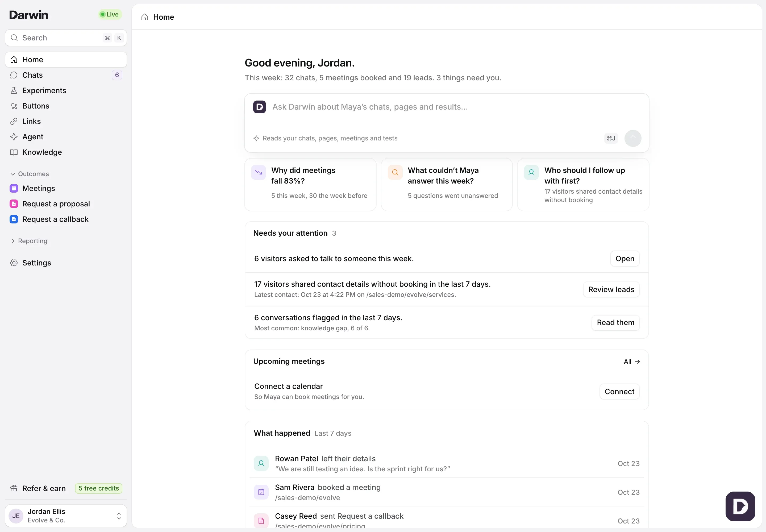Expand the Reporting section
Screen dimensions: 766x532
click(29, 241)
